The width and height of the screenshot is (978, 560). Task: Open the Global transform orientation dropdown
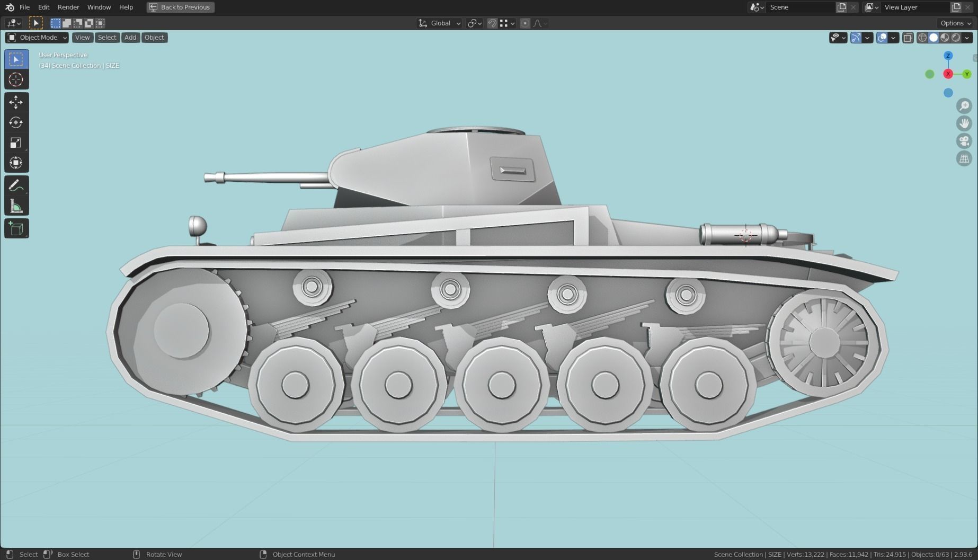pos(439,23)
